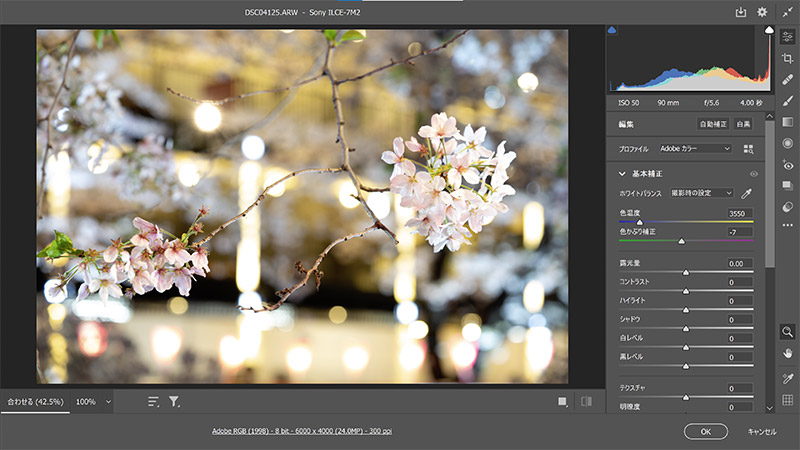
Task: Toggle visibility eye of 基本補正 panel
Action: coord(754,173)
